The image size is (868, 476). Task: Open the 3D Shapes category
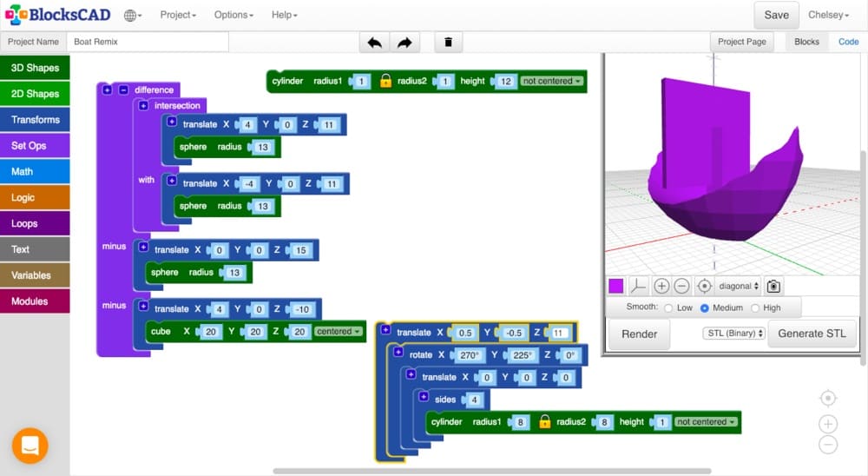[35, 68]
